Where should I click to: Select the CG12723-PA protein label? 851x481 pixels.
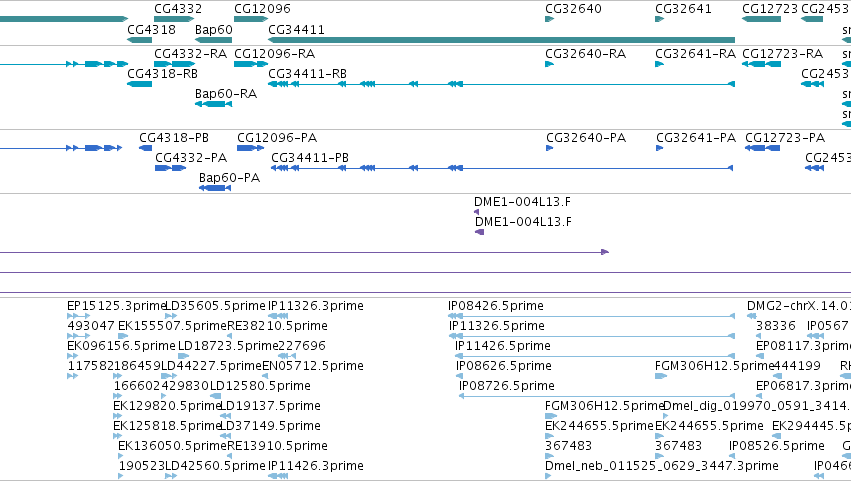(785, 138)
